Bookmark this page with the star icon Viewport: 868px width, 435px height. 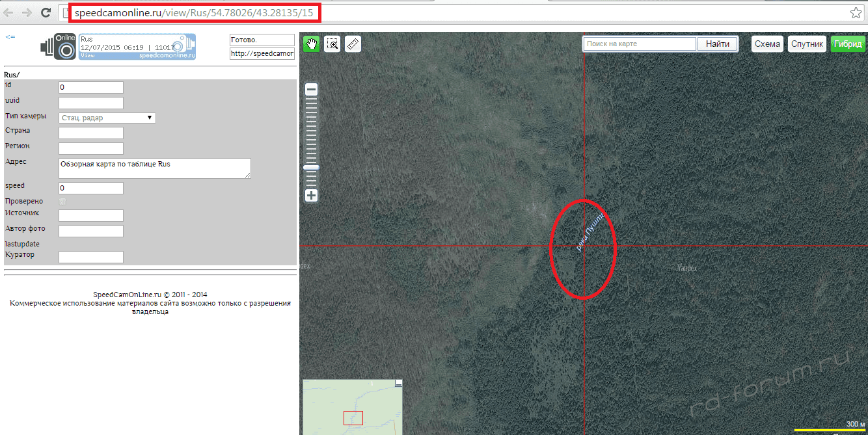856,13
